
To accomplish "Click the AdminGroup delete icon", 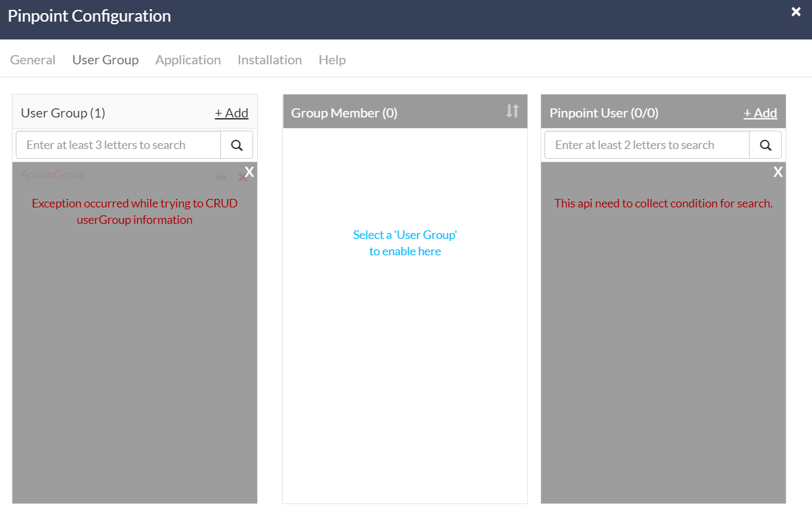I will click(242, 177).
